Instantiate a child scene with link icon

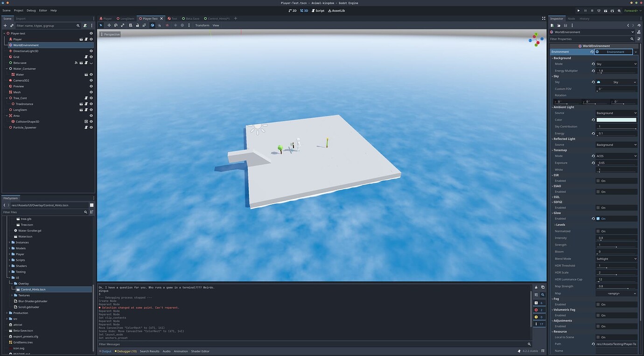[x=12, y=26]
